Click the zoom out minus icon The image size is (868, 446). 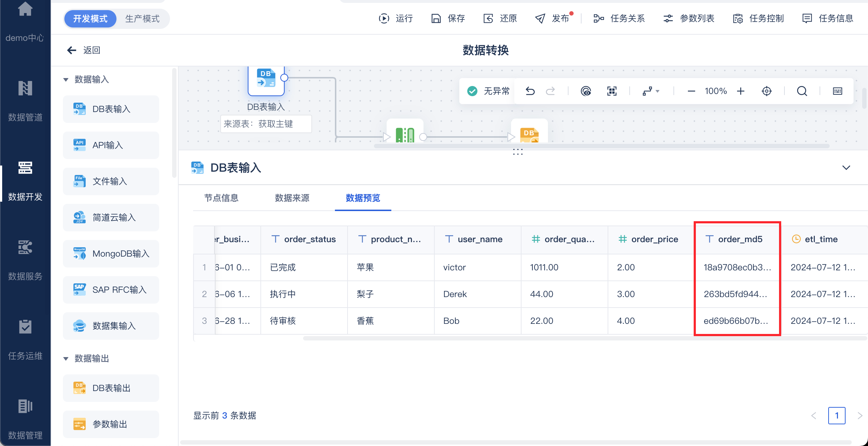pos(691,91)
